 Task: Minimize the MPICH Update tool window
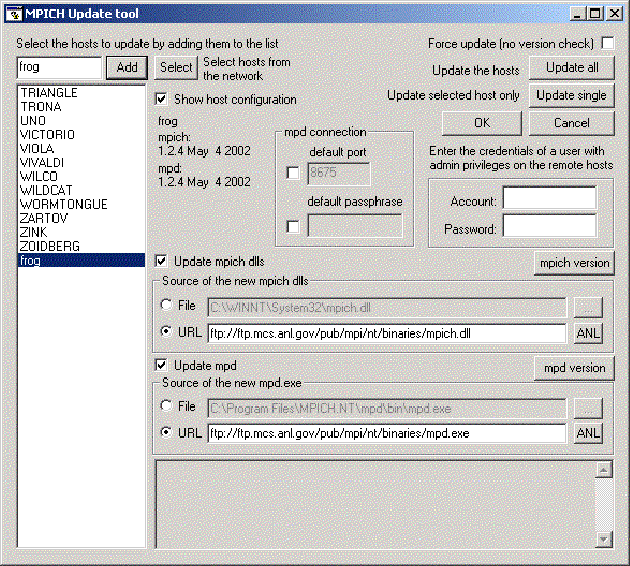tap(577, 14)
